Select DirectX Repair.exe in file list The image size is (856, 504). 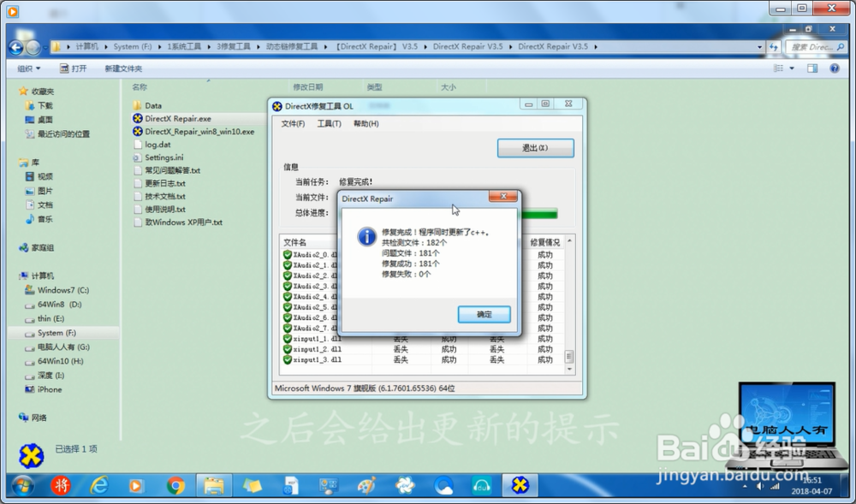[x=178, y=118]
